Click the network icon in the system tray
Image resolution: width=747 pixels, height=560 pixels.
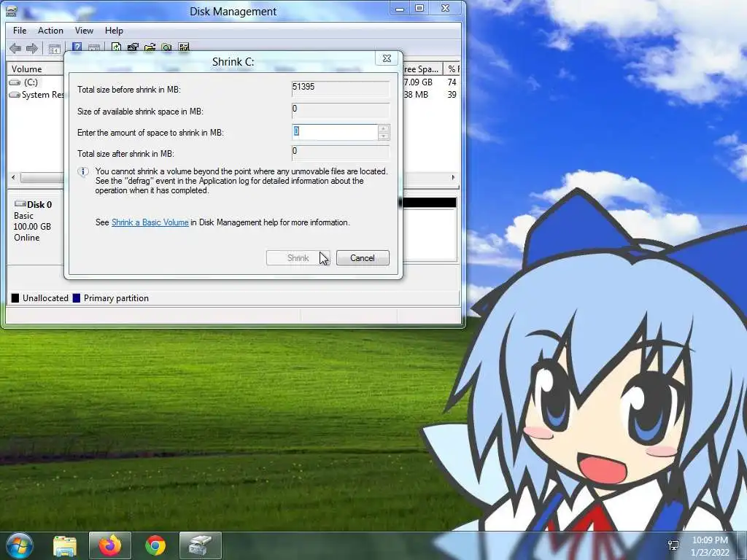pos(673,545)
